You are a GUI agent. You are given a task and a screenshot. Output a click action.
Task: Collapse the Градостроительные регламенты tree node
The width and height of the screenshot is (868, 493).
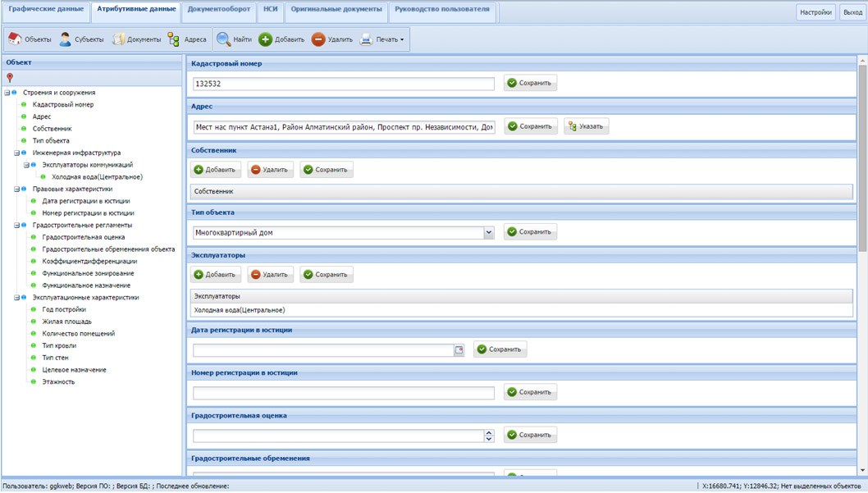pyautogui.click(x=16, y=226)
